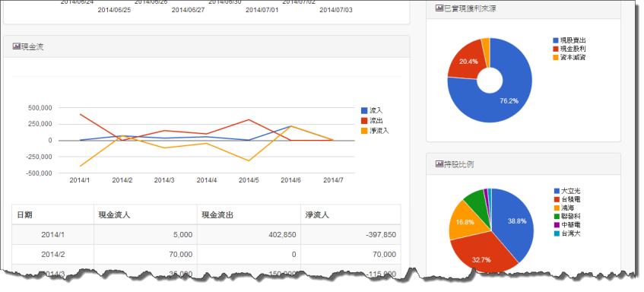Click the 16.8% orange pie slice
This screenshot has height=292, width=644.
coord(466,221)
